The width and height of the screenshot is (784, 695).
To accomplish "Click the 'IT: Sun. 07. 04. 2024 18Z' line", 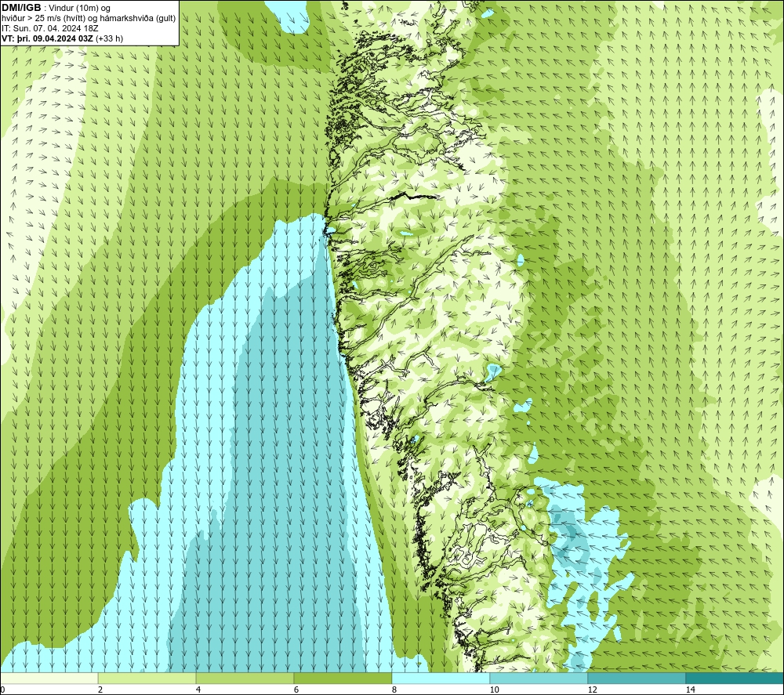I will [50, 28].
